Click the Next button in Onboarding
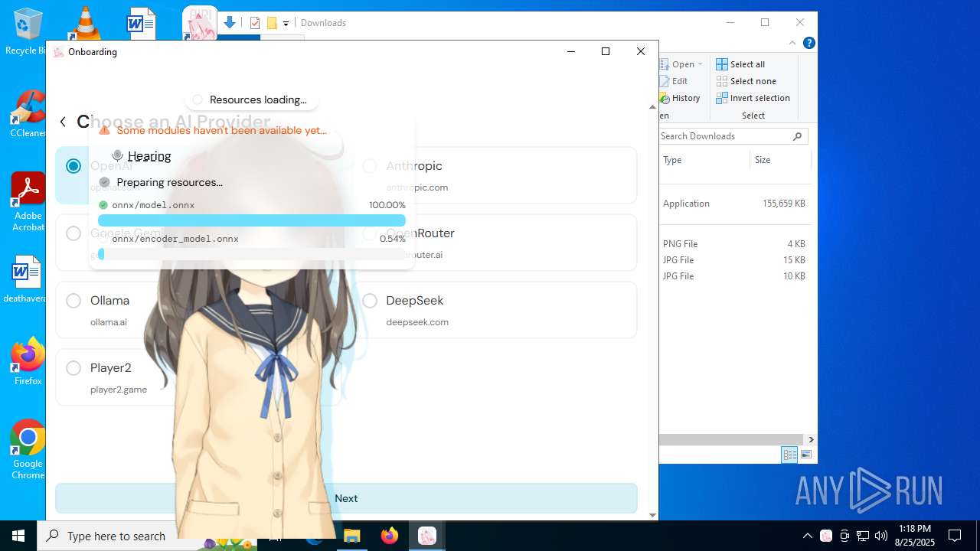Image resolution: width=980 pixels, height=551 pixels. coord(346,498)
